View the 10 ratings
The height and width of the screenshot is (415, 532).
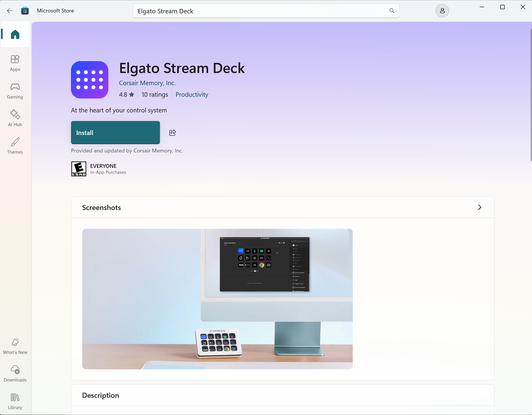[x=155, y=94]
